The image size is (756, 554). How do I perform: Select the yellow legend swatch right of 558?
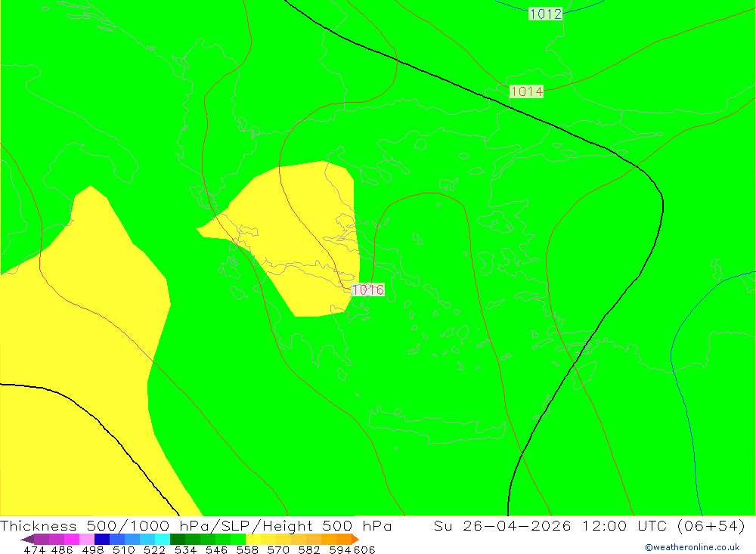[x=253, y=539]
